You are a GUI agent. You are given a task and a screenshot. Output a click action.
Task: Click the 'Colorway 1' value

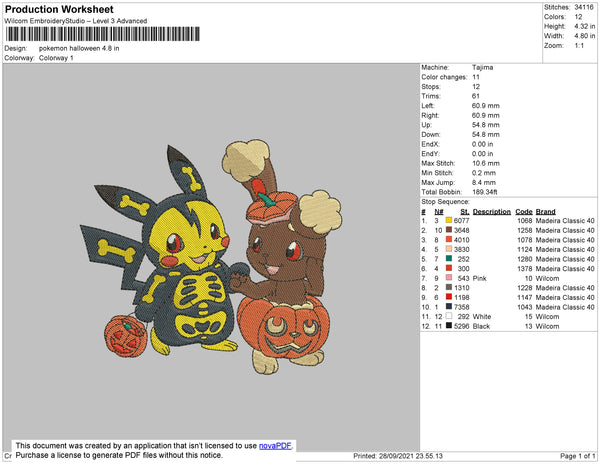click(56, 58)
